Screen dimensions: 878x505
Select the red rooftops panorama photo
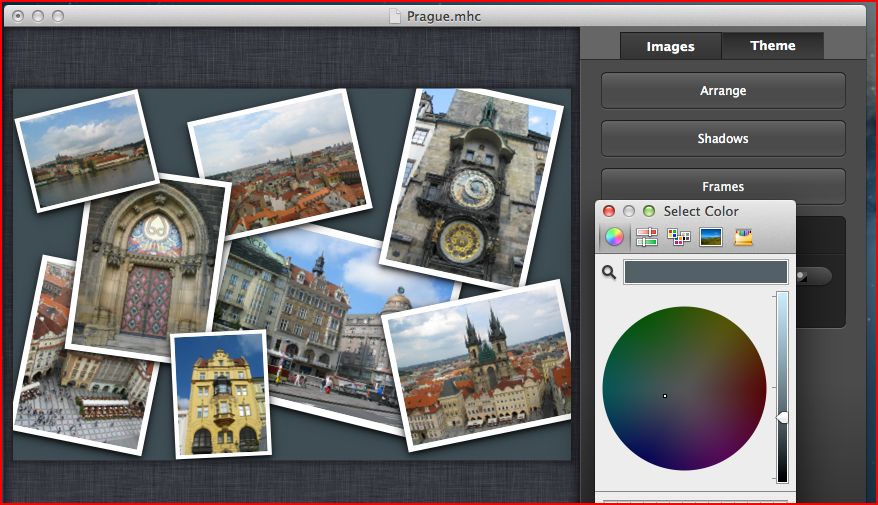pyautogui.click(x=281, y=162)
